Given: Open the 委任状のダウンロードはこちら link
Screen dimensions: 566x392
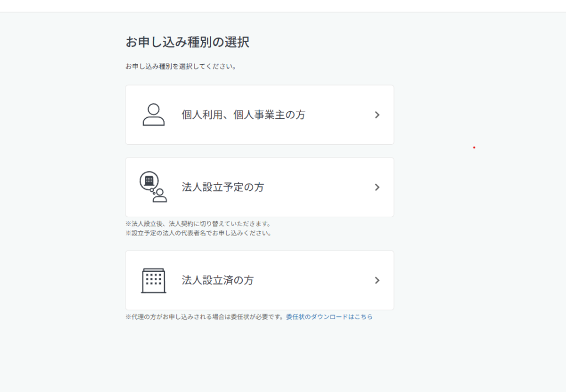Looking at the screenshot, I should coord(329,317).
